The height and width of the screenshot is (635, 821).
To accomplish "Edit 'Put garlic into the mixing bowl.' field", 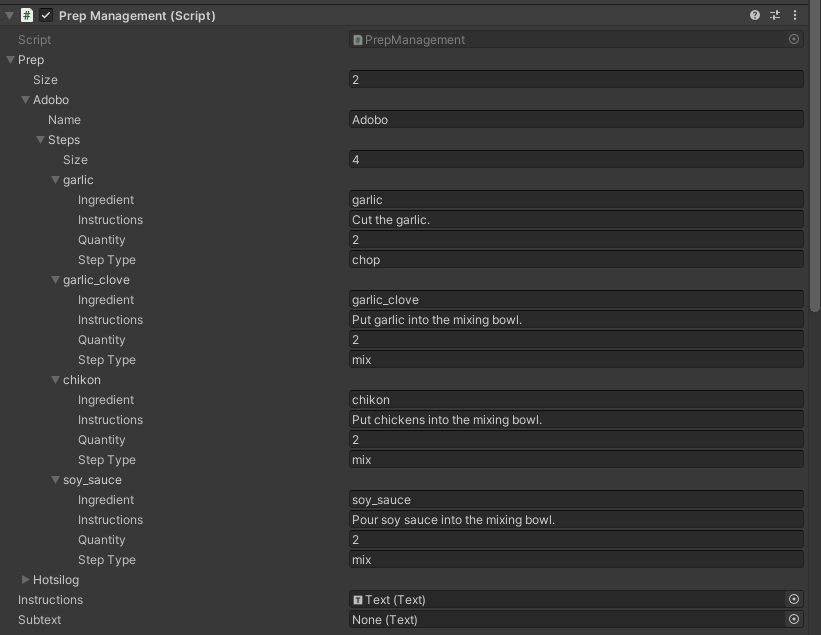I will pos(576,319).
